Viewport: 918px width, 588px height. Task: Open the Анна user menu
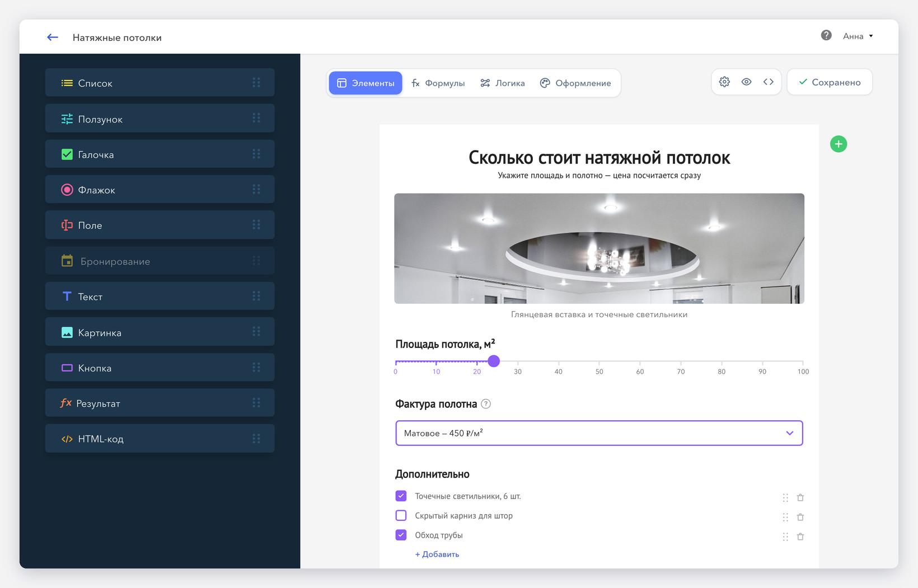pyautogui.click(x=858, y=36)
